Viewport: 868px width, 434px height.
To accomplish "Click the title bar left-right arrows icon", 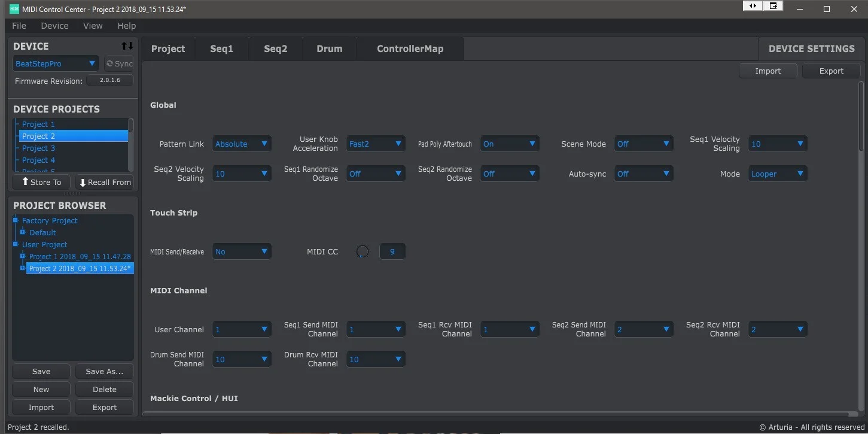I will click(x=753, y=6).
